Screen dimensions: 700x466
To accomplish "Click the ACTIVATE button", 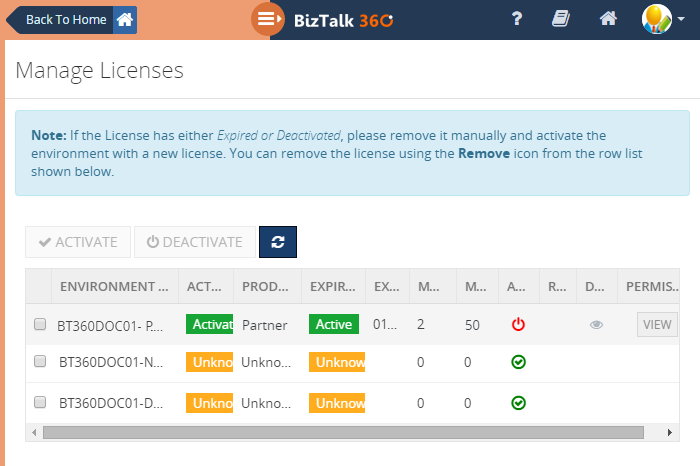I will 78,242.
